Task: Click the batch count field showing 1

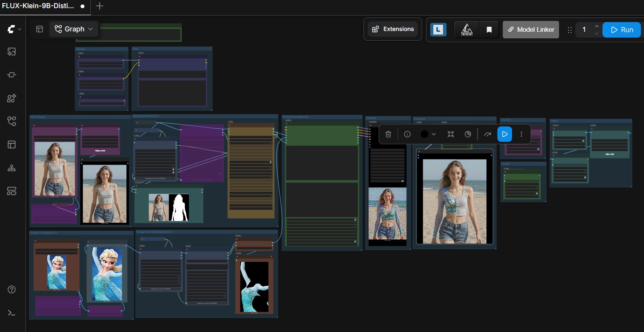Action: pos(584,29)
